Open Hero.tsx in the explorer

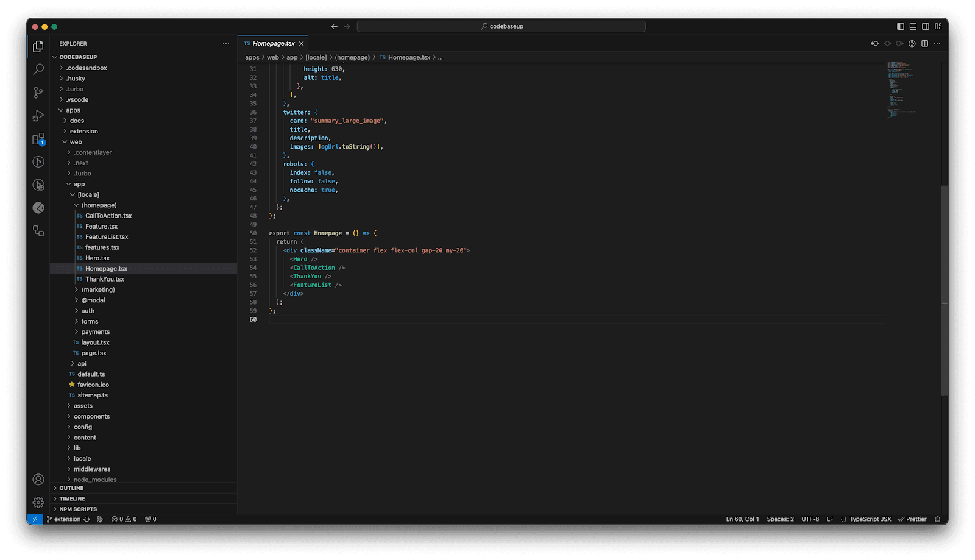click(x=143, y=258)
